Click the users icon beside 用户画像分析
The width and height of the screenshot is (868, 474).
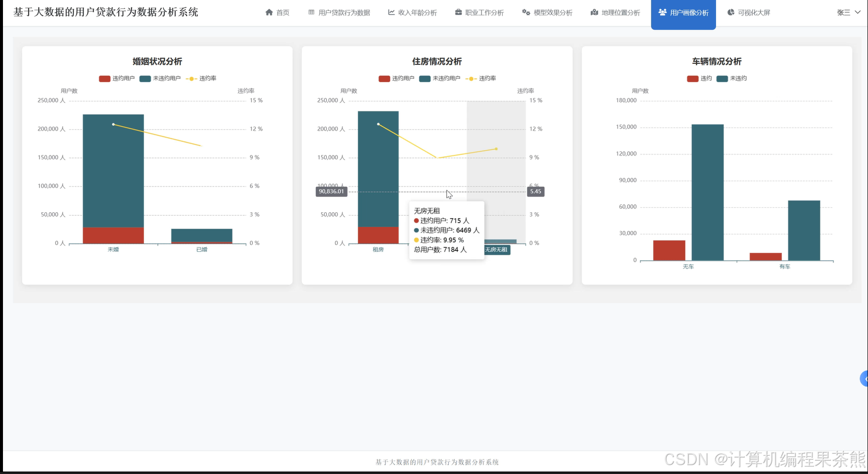point(663,12)
